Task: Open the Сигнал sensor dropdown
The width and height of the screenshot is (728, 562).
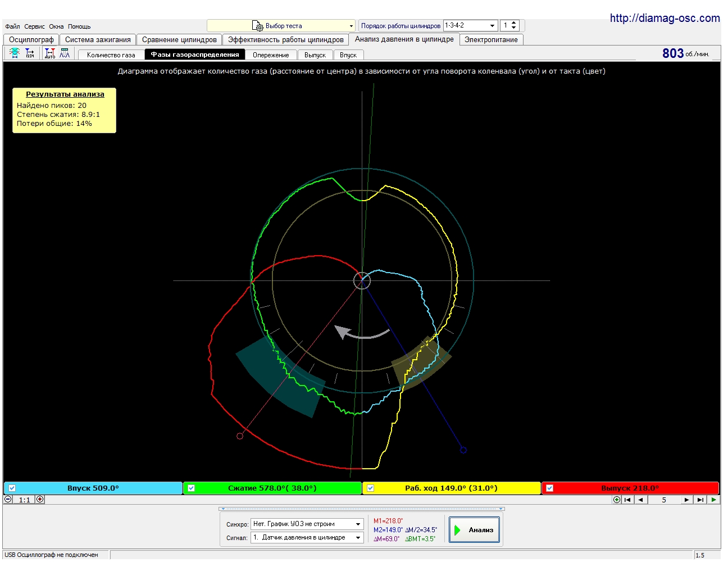Action: tap(358, 537)
